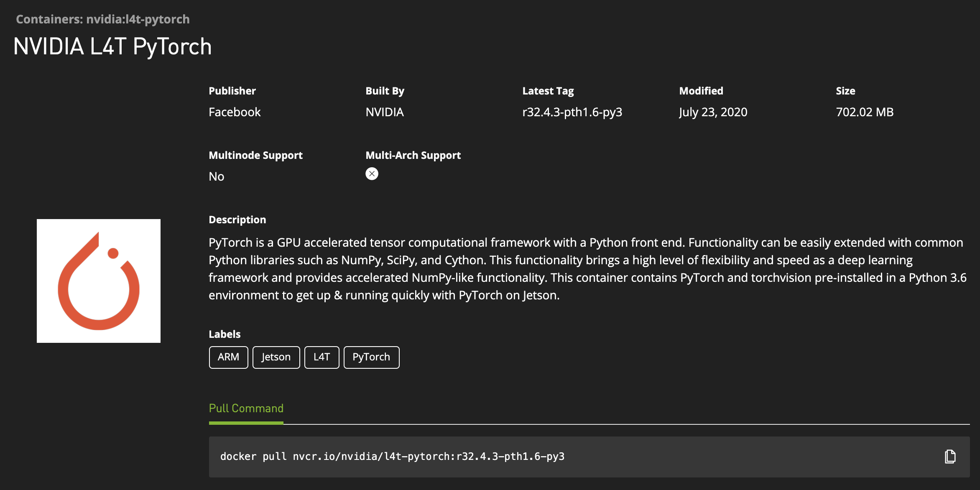Image resolution: width=980 pixels, height=490 pixels.
Task: Click the July 23, 2020 modified date
Action: tap(713, 112)
